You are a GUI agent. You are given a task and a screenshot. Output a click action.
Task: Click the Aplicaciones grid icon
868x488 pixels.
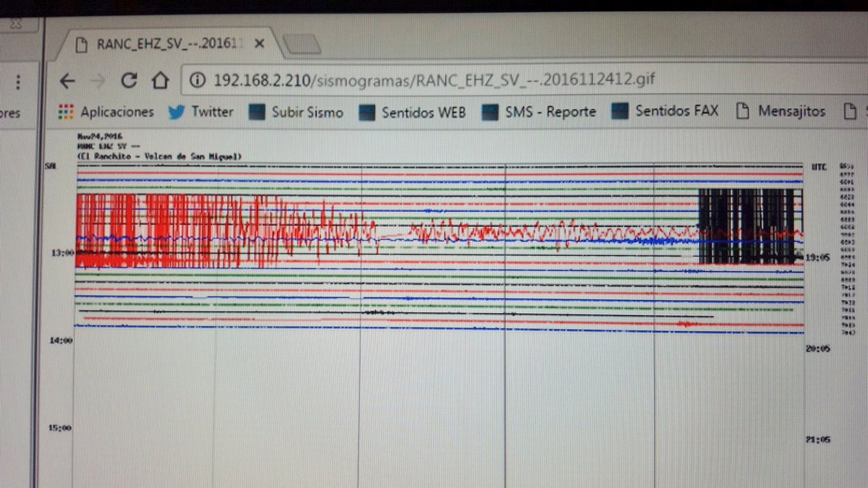pyautogui.click(x=67, y=112)
